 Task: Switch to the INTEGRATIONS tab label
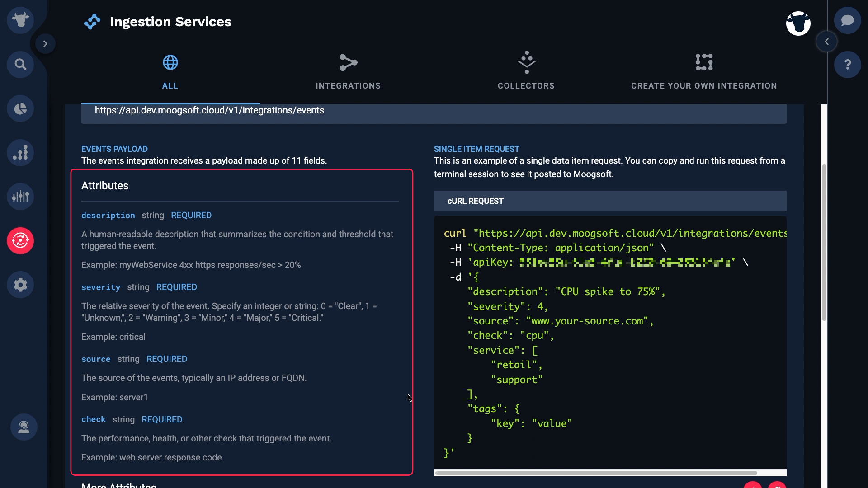point(348,86)
